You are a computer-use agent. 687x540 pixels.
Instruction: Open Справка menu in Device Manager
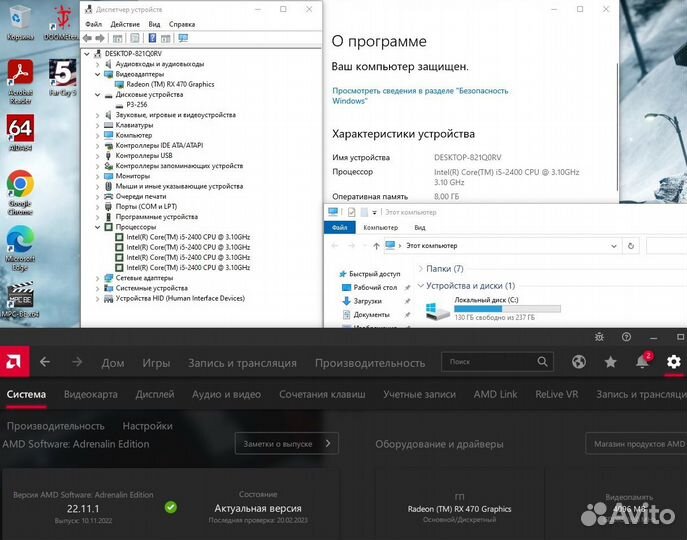pos(182,24)
